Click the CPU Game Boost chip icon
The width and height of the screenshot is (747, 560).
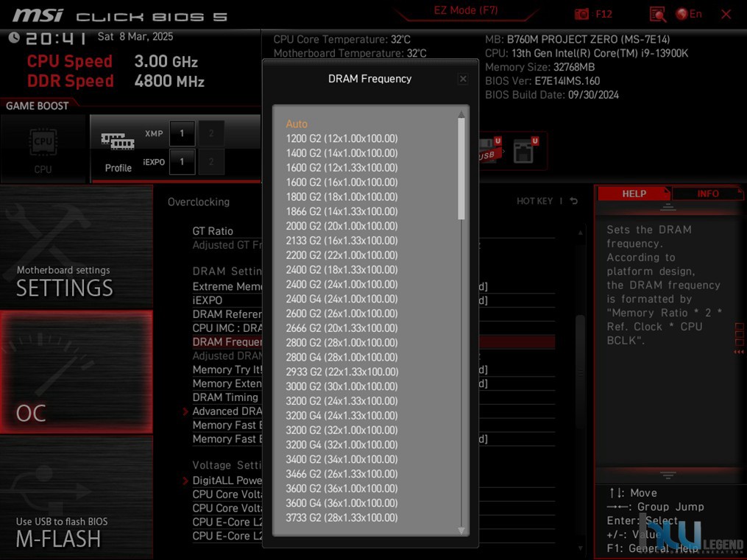(x=43, y=141)
